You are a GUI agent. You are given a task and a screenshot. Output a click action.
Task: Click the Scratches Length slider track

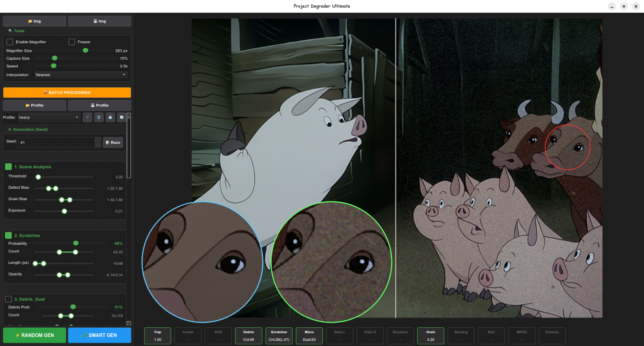point(64,263)
